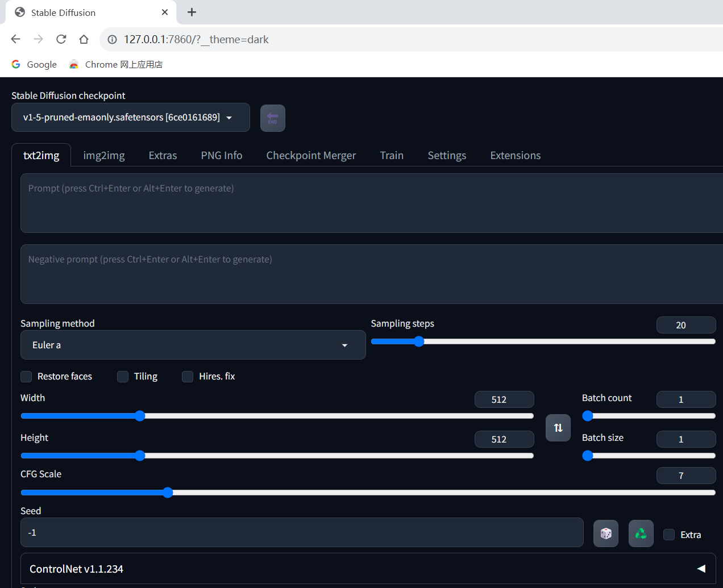Switch to the Train tab

point(392,155)
